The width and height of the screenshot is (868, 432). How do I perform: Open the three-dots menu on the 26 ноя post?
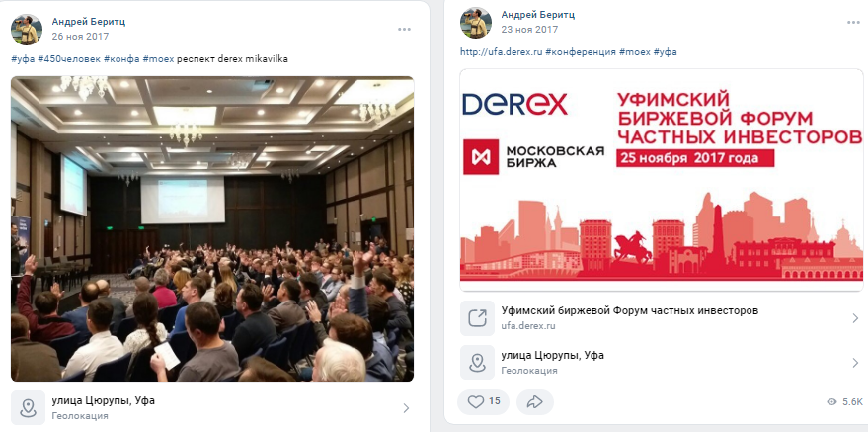[404, 30]
